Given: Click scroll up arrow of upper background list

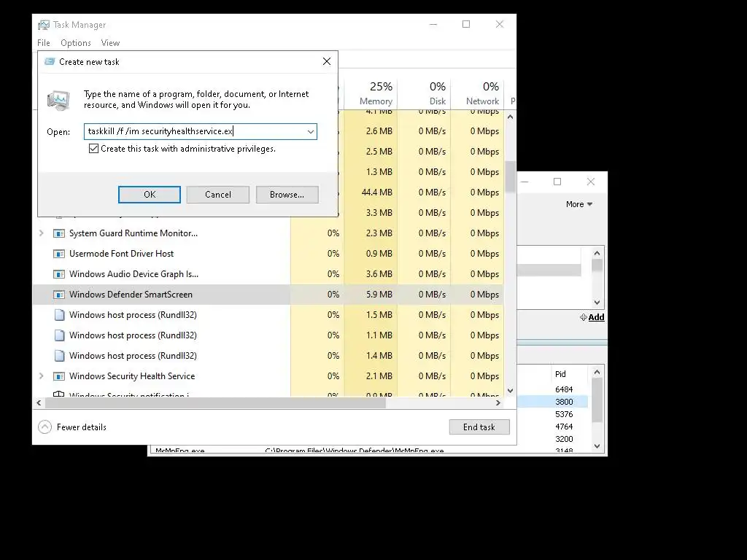Looking at the screenshot, I should click(x=597, y=253).
